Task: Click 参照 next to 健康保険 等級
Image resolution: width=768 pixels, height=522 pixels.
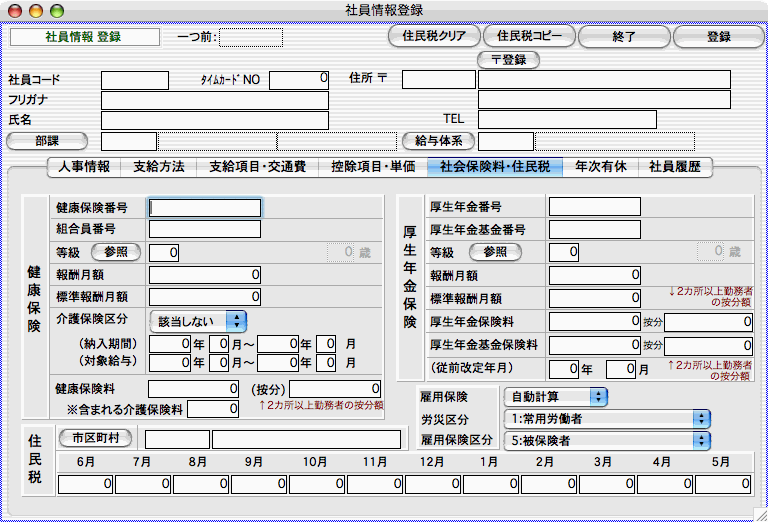Action: point(117,252)
